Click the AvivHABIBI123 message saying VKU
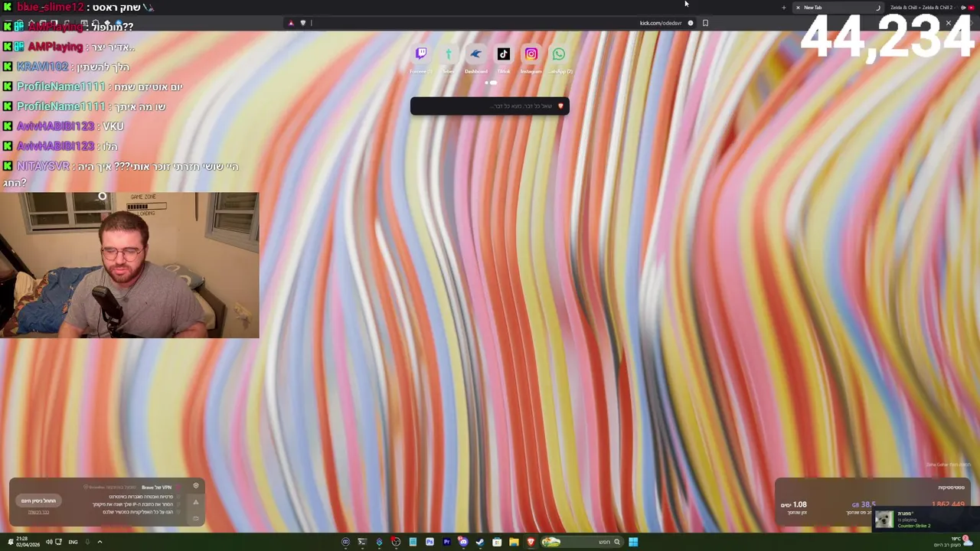The width and height of the screenshot is (980, 551). 113,126
